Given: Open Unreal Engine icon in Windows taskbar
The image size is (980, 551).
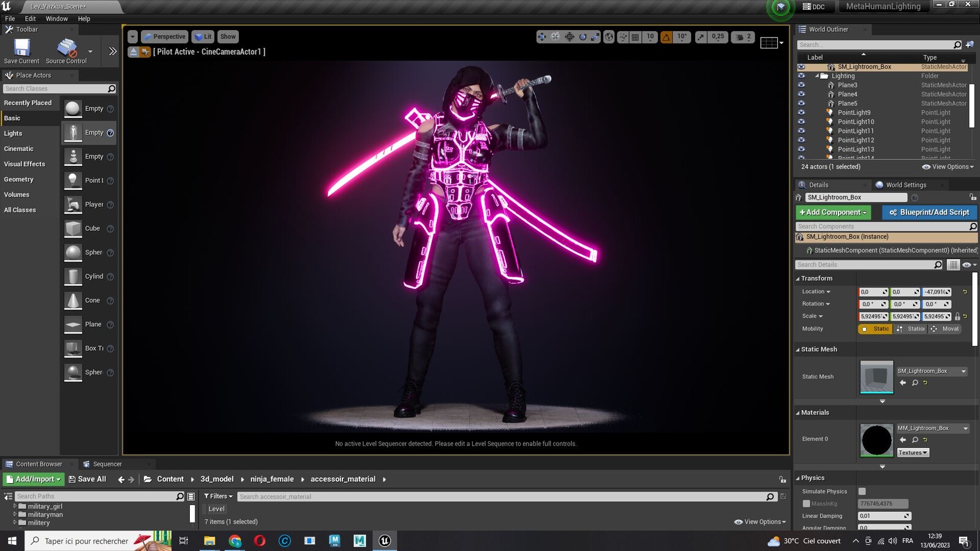Looking at the screenshot, I should coord(385,541).
